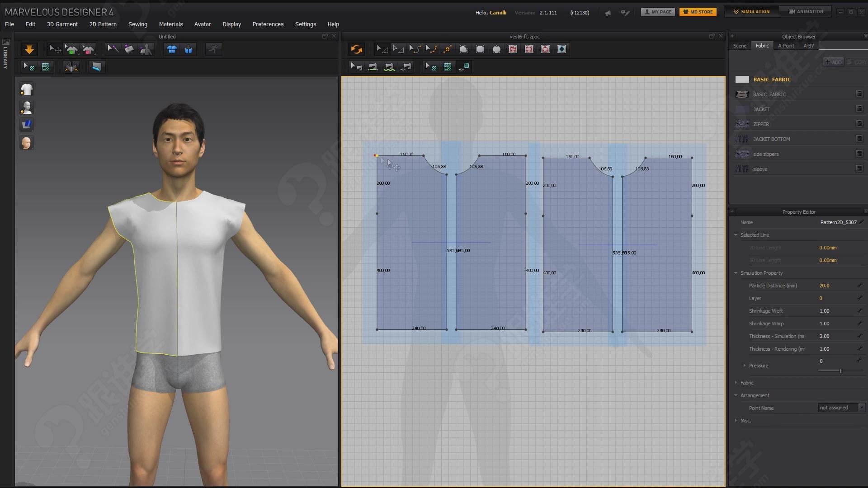Expand the Pressure property

point(745,366)
